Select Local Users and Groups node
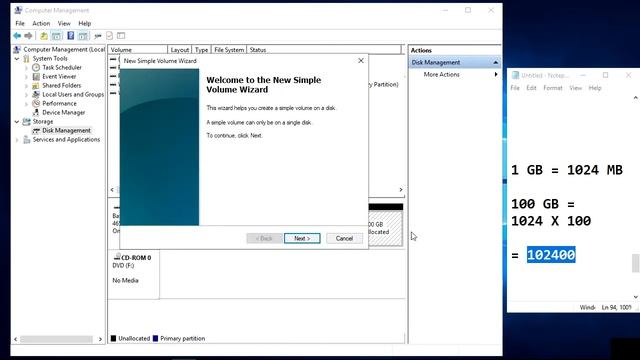This screenshot has height=360, width=640. coord(73,94)
